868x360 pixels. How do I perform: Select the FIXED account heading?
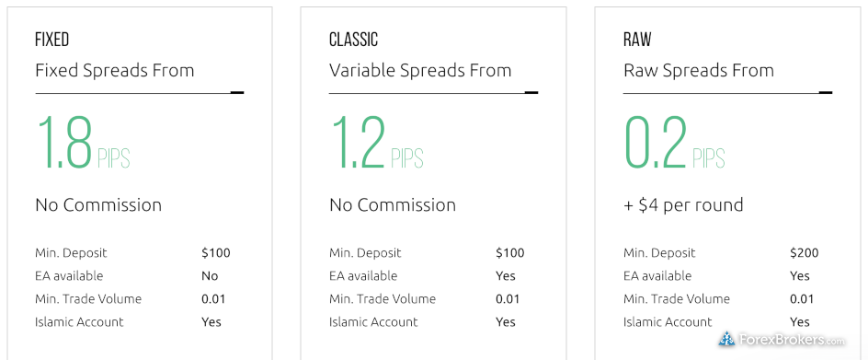coord(52,40)
